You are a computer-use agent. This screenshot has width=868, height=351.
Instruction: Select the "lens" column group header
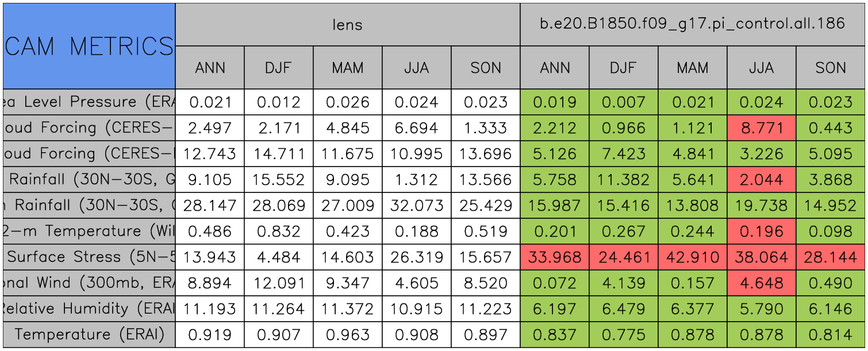tap(347, 24)
